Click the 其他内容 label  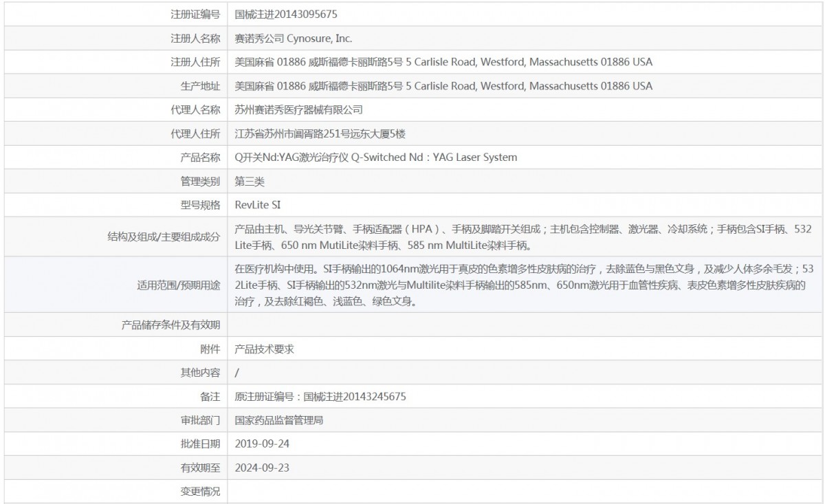(x=200, y=373)
